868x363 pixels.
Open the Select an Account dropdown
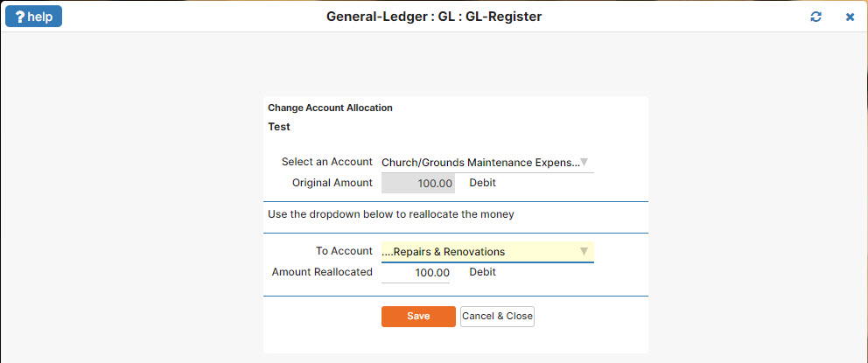tap(480, 162)
